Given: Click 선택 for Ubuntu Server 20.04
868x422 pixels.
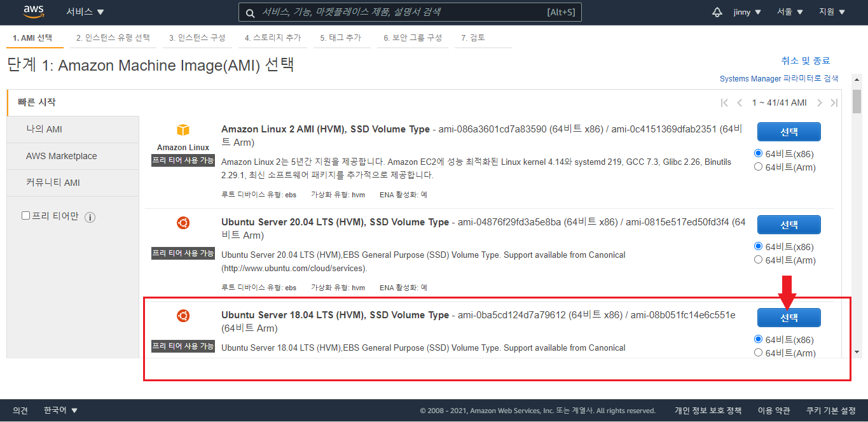Looking at the screenshot, I should pos(789,225).
